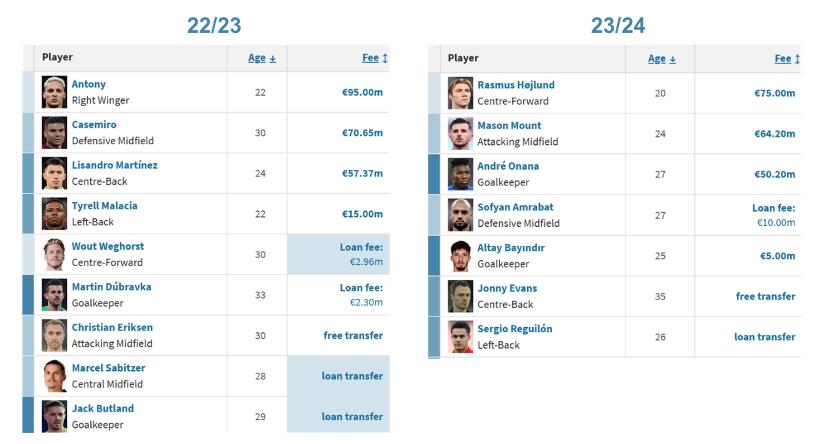820x444 pixels.
Task: Sort 22/23 table by Age column
Action: click(262, 58)
